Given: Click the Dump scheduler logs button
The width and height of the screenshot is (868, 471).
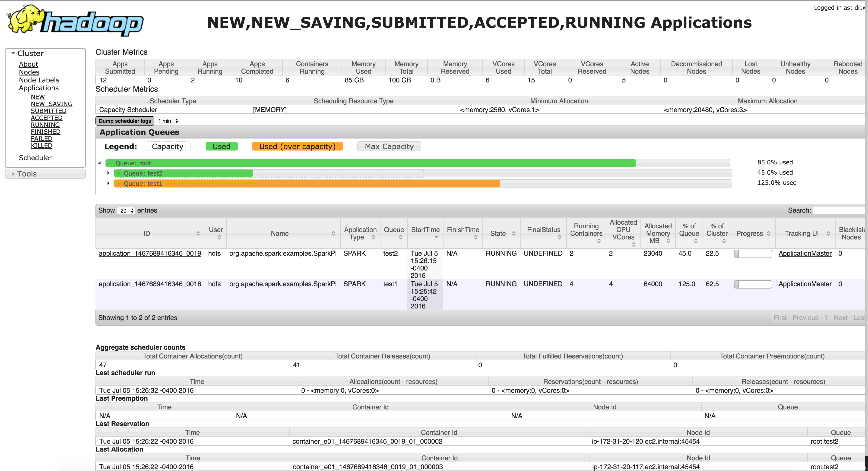Looking at the screenshot, I should (125, 120).
